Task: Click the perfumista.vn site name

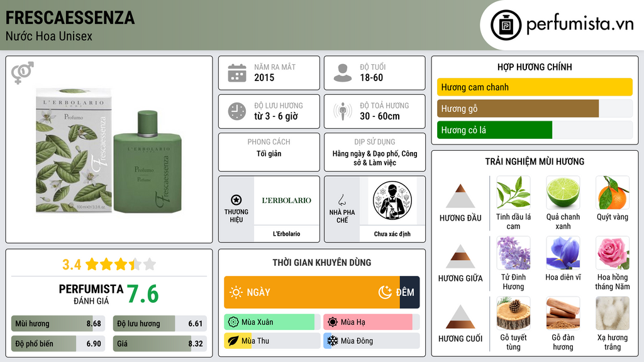Action: (x=580, y=25)
